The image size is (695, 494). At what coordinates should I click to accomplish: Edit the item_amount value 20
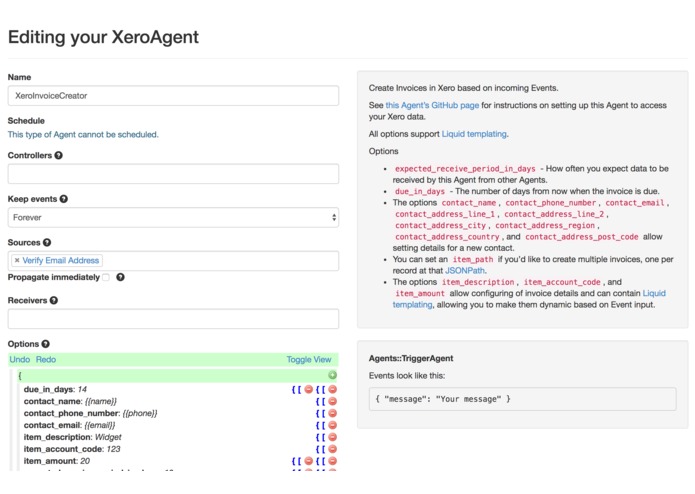click(85, 461)
